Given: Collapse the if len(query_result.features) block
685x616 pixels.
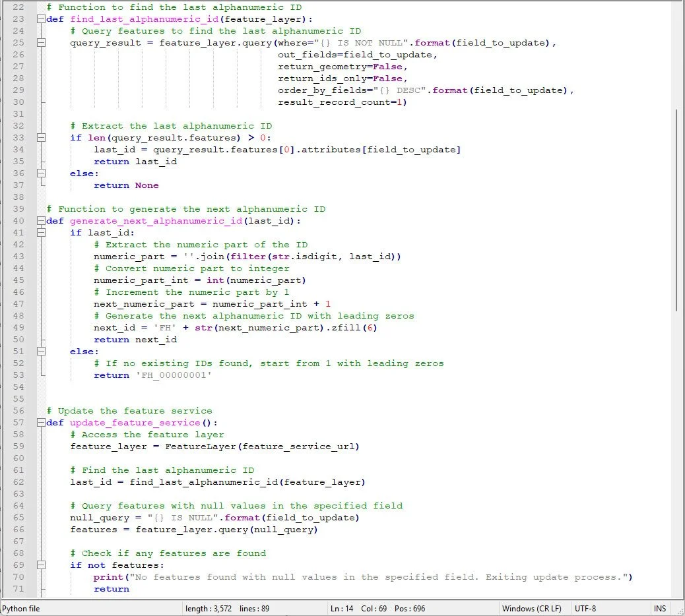Looking at the screenshot, I should tap(41, 137).
